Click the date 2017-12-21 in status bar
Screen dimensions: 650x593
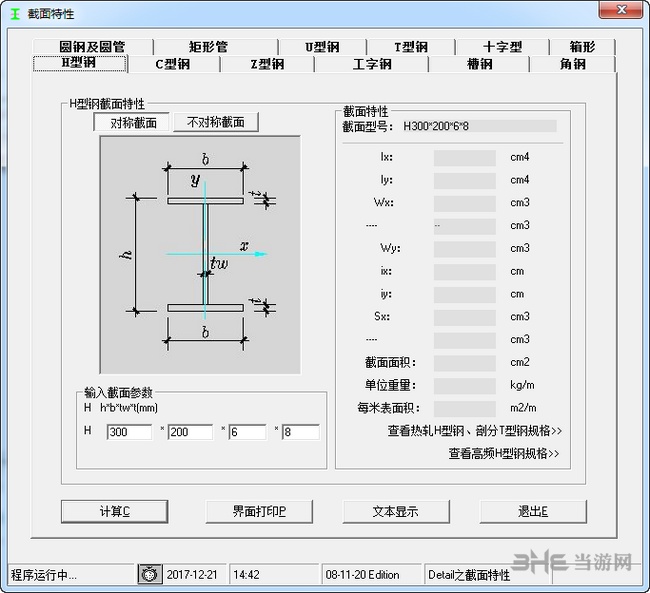click(x=192, y=575)
